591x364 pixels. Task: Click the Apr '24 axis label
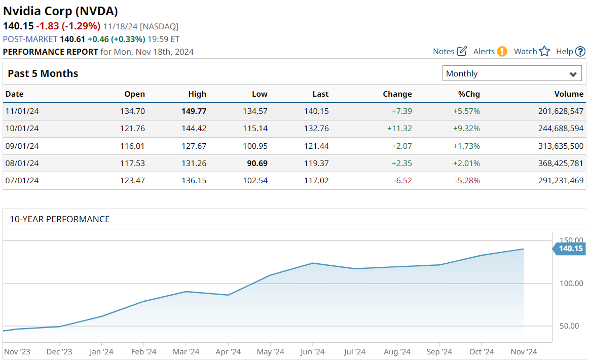[x=228, y=351]
